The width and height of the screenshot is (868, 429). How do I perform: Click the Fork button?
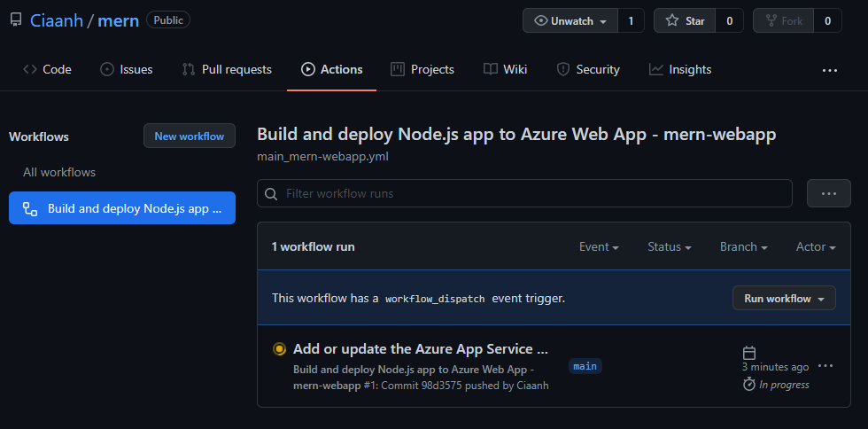click(x=783, y=21)
